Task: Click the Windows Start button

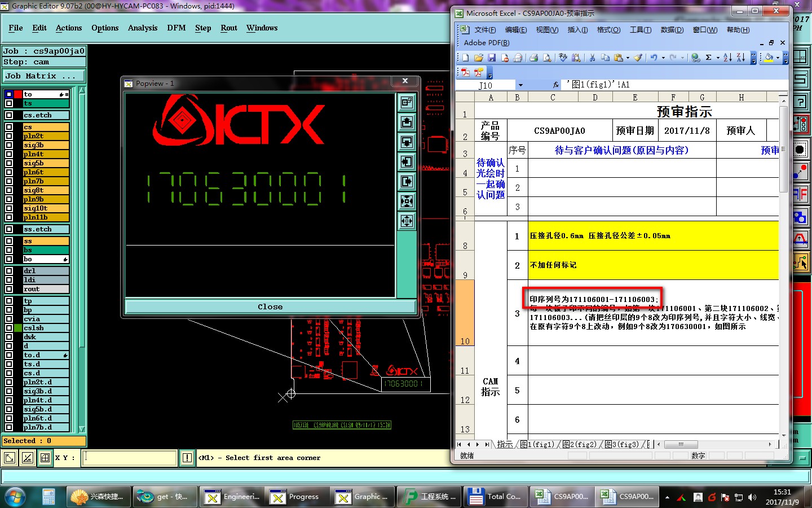Action: pyautogui.click(x=15, y=497)
